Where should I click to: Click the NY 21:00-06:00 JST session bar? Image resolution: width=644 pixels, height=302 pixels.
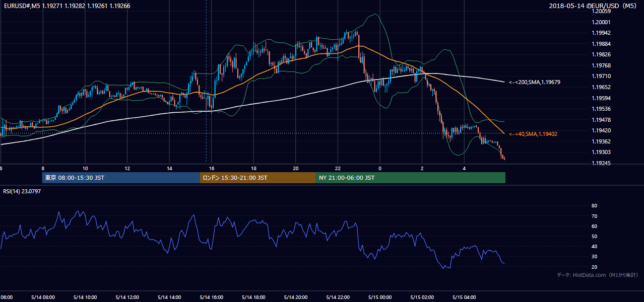(411, 178)
